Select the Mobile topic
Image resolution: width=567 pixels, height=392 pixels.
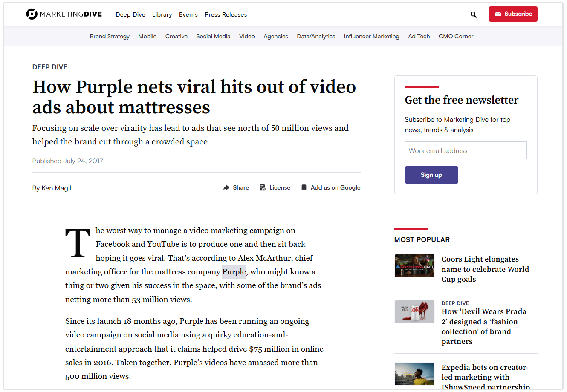[148, 36]
